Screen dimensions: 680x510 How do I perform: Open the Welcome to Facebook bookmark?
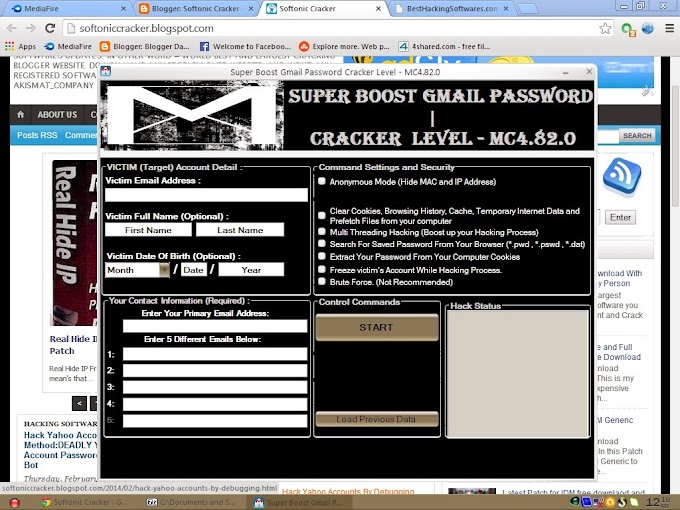click(245, 46)
